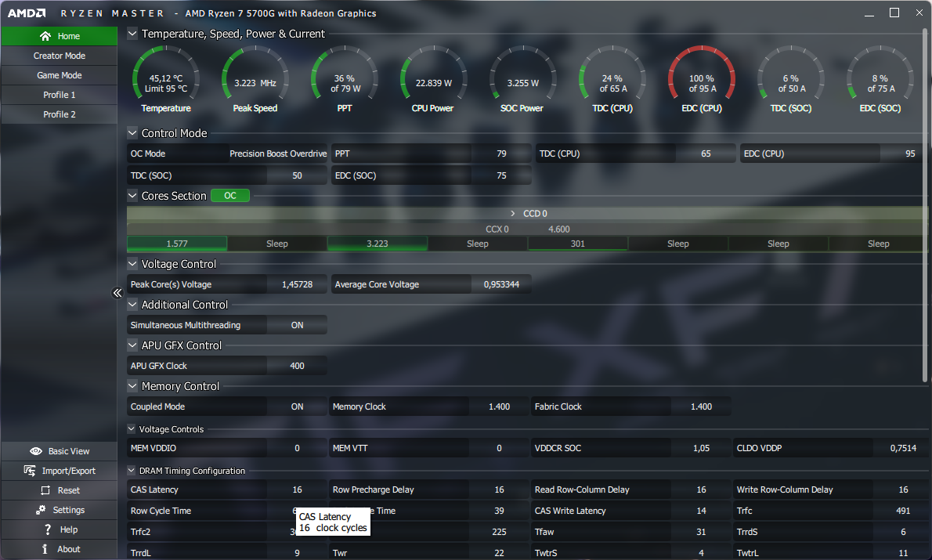This screenshot has width=932, height=560.
Task: Click the Basic View eye icon
Action: (x=36, y=451)
